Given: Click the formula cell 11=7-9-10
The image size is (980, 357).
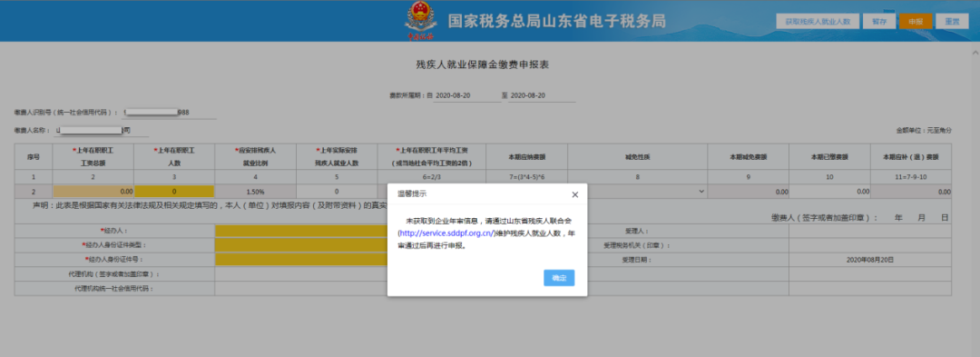Looking at the screenshot, I should click(911, 177).
